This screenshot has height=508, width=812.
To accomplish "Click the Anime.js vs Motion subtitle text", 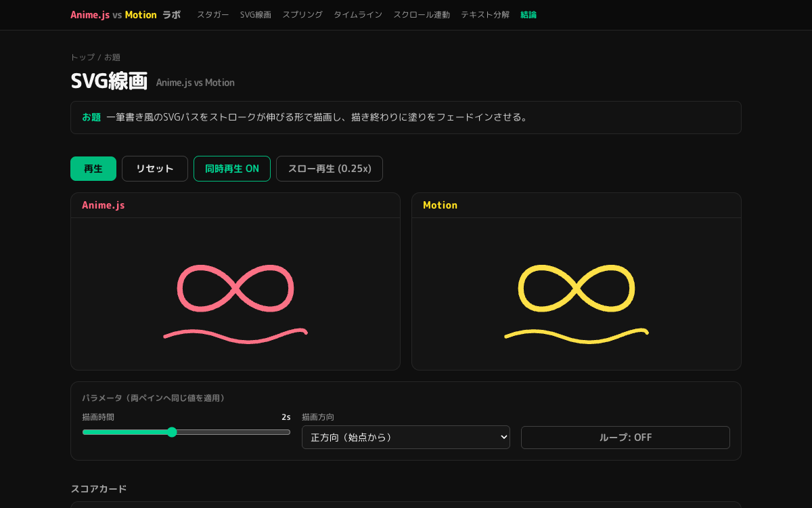I will click(196, 83).
